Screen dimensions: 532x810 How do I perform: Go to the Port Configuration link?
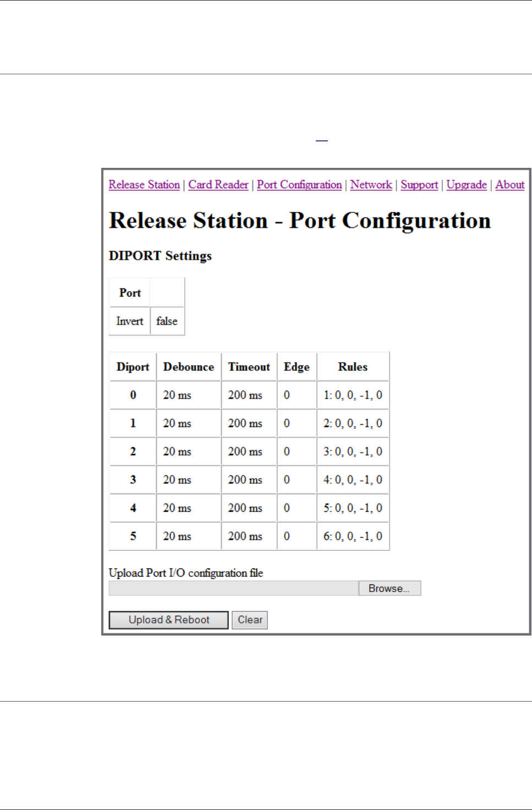click(x=299, y=185)
